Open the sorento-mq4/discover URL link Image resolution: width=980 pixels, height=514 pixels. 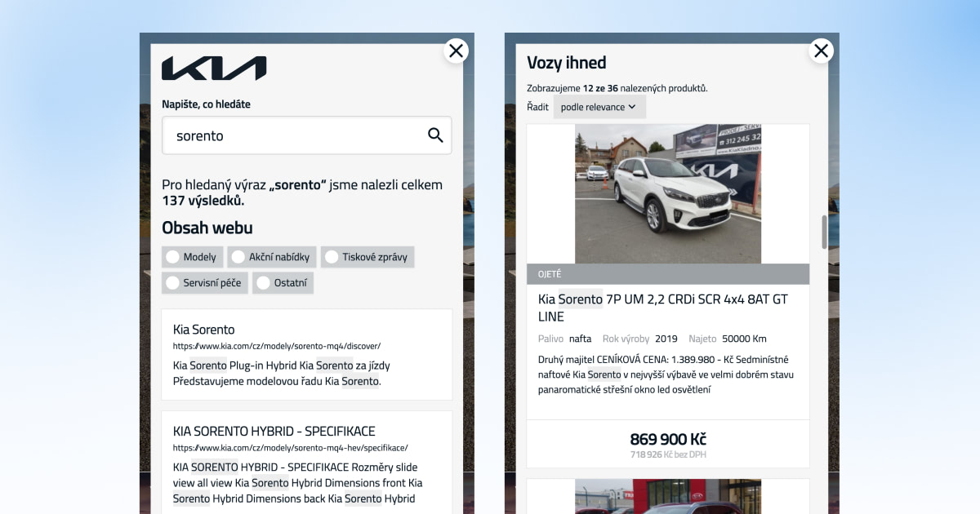tap(277, 346)
